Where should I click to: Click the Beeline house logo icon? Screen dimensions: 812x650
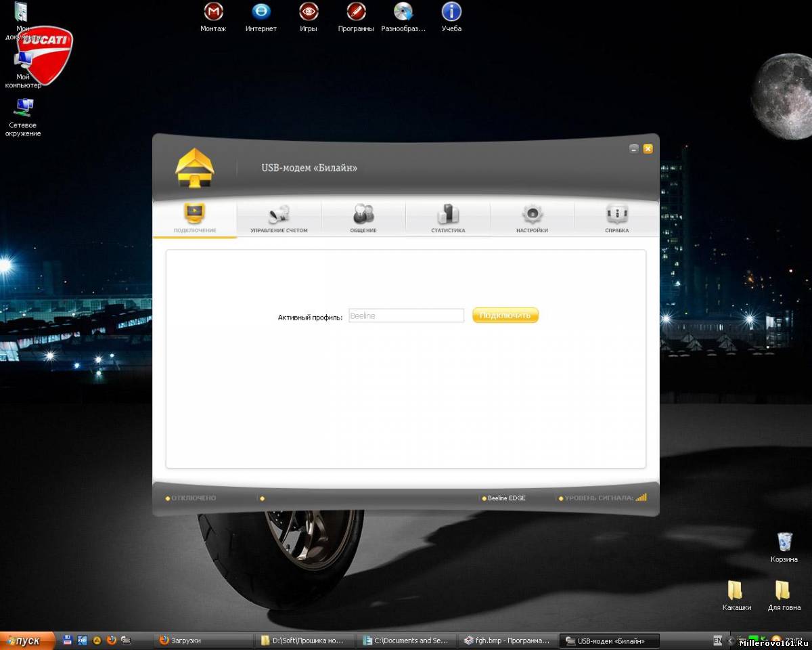pos(195,167)
